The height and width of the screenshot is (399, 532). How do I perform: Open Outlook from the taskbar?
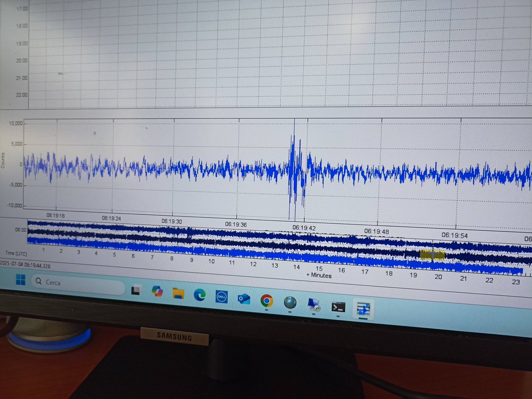(x=243, y=299)
